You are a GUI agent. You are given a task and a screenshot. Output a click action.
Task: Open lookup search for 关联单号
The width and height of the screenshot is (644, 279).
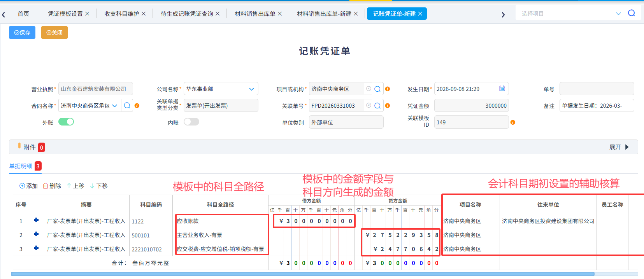377,106
